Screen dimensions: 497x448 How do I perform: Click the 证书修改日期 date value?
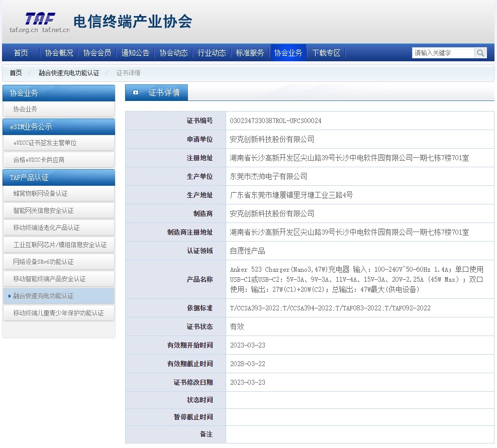pyautogui.click(x=248, y=382)
